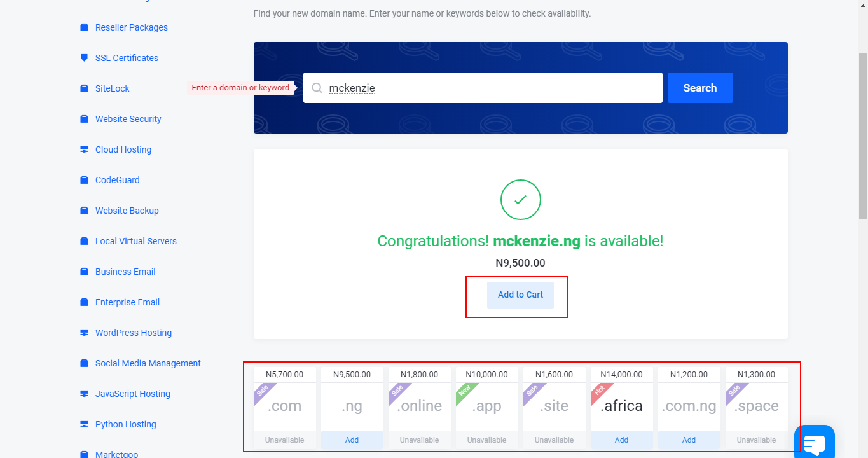Click the page vertical scrollbar

click(862, 127)
